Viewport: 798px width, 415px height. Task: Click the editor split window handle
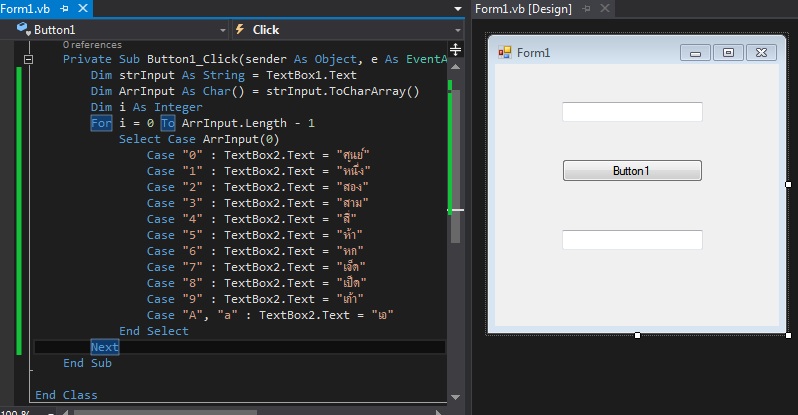click(455, 49)
